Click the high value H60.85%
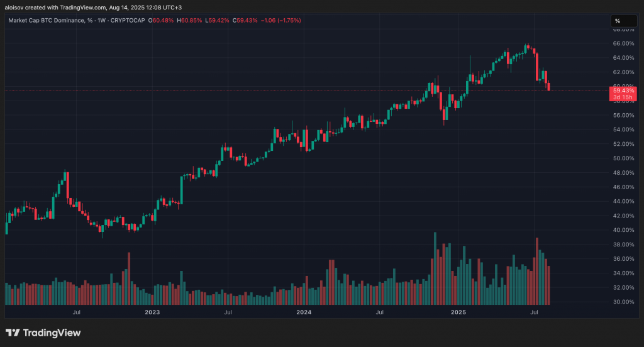The image size is (644, 347). [189, 21]
